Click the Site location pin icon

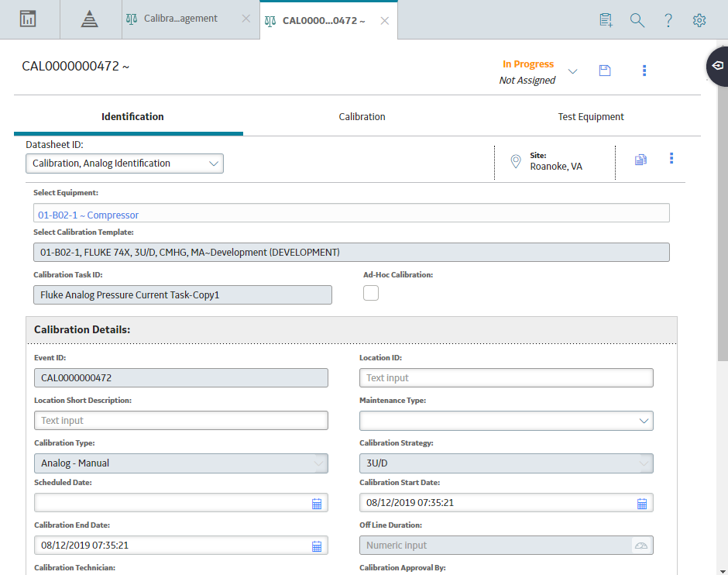(x=515, y=161)
